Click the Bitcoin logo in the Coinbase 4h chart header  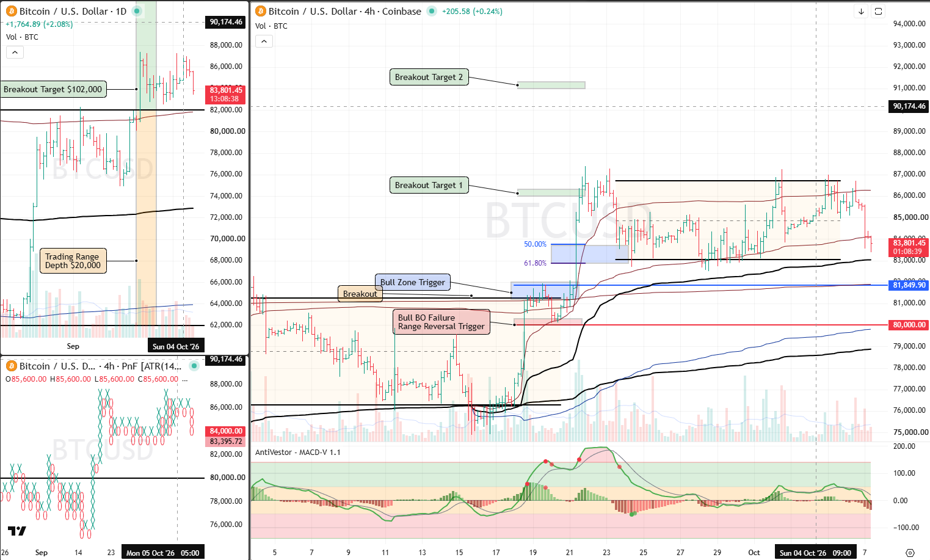pyautogui.click(x=261, y=11)
